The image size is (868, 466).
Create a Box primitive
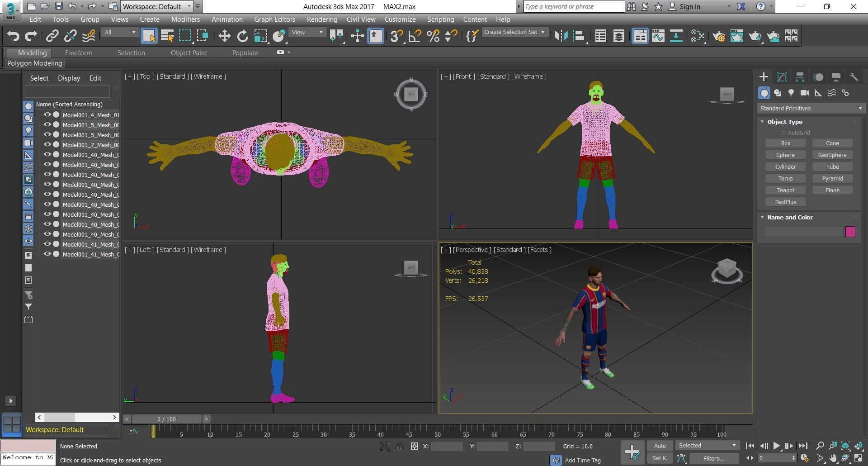(786, 143)
